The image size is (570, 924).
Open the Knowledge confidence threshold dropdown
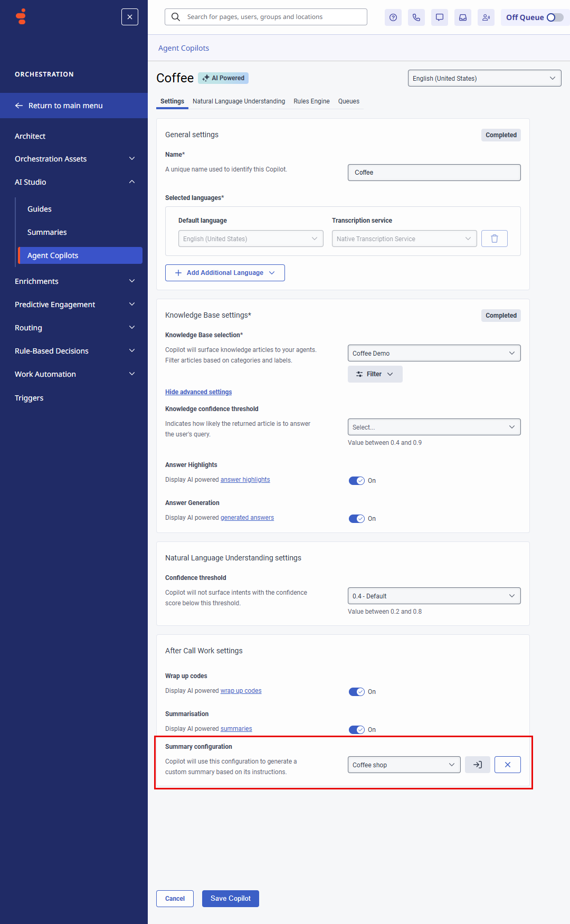click(434, 427)
